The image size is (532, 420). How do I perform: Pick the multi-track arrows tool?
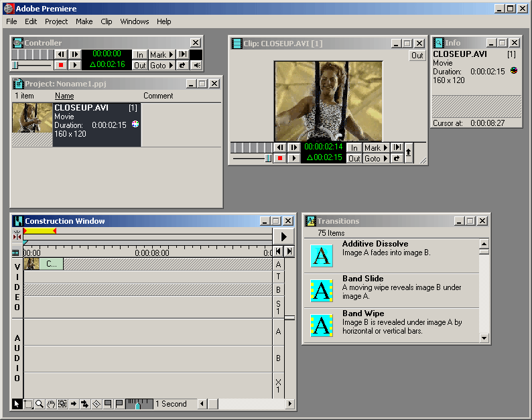coord(85,404)
